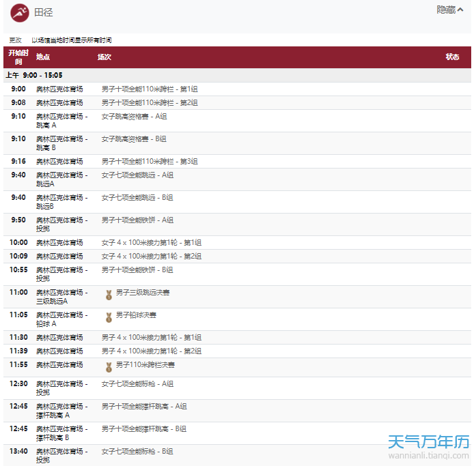Image resolution: width=476 pixels, height=466 pixels.
Task: Click the 状态 column header
Action: pyautogui.click(x=452, y=57)
